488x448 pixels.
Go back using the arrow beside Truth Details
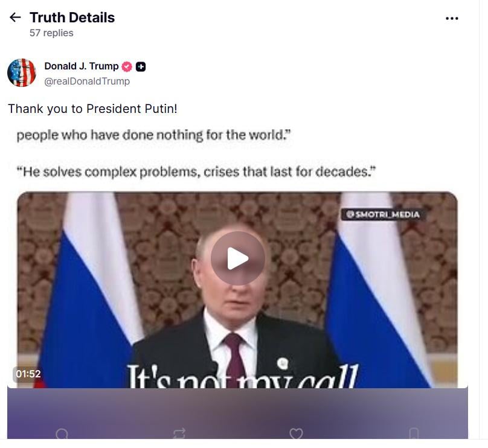pos(15,18)
